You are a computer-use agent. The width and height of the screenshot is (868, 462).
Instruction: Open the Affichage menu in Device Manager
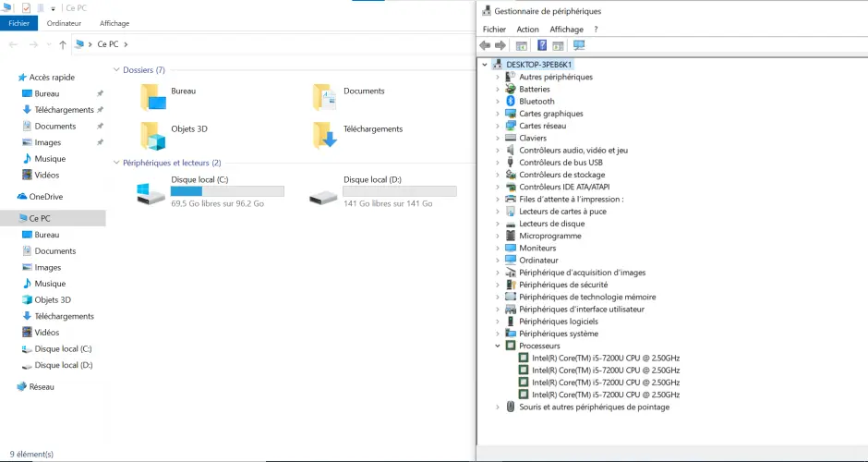(x=566, y=30)
